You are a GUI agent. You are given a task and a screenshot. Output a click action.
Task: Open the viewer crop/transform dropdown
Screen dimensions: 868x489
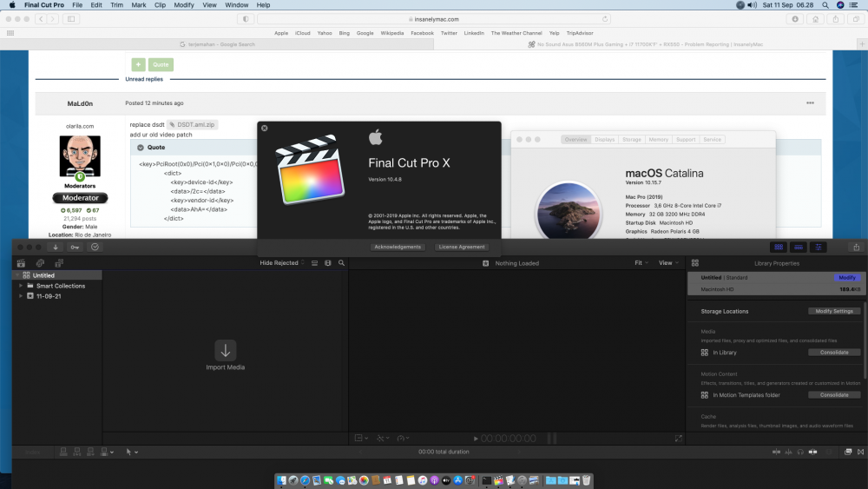361,438
